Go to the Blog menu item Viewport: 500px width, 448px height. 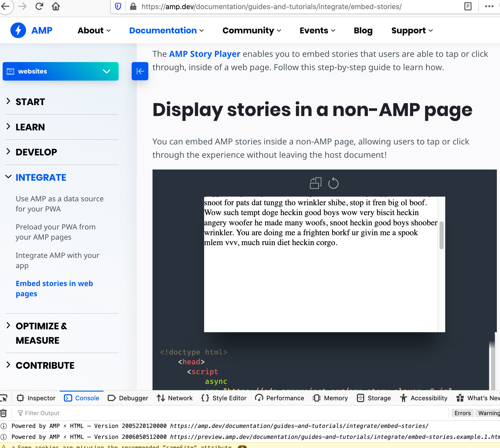pos(363,31)
